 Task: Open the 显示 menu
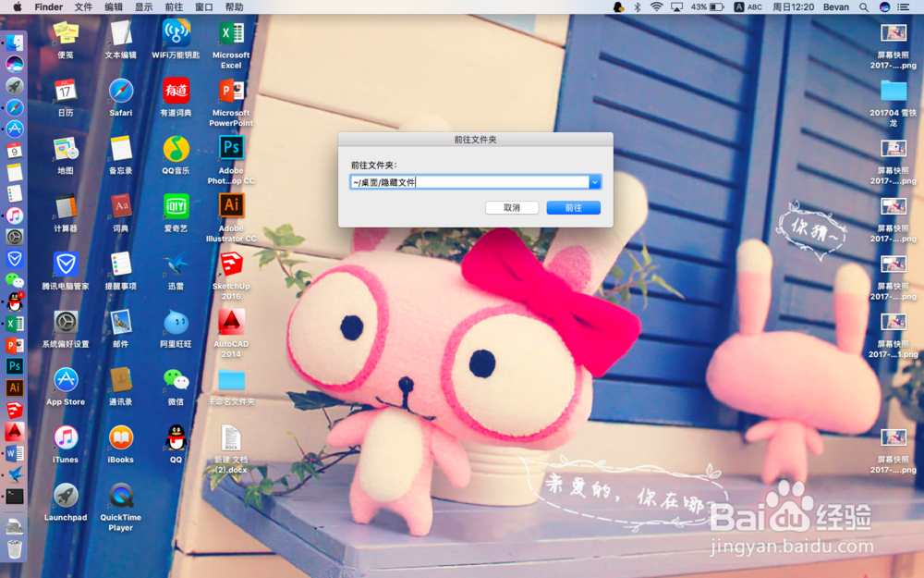click(x=144, y=7)
